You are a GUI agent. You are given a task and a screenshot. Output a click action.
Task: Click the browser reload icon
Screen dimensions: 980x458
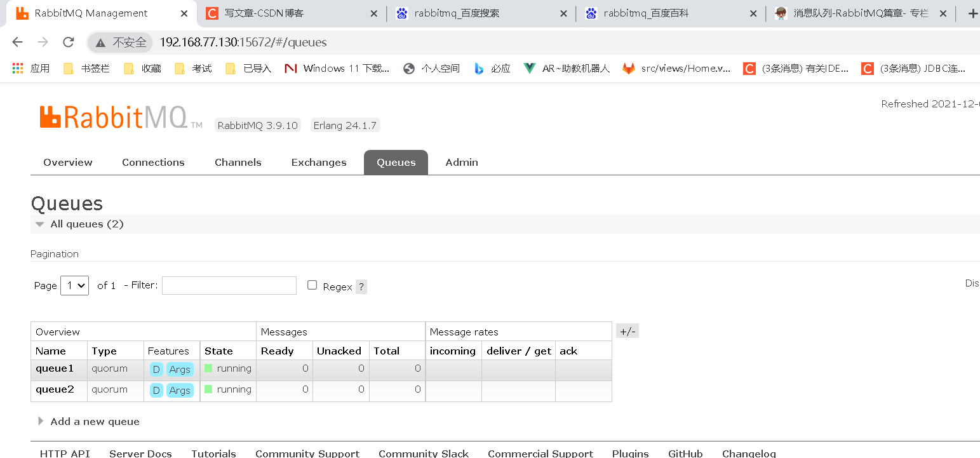68,42
